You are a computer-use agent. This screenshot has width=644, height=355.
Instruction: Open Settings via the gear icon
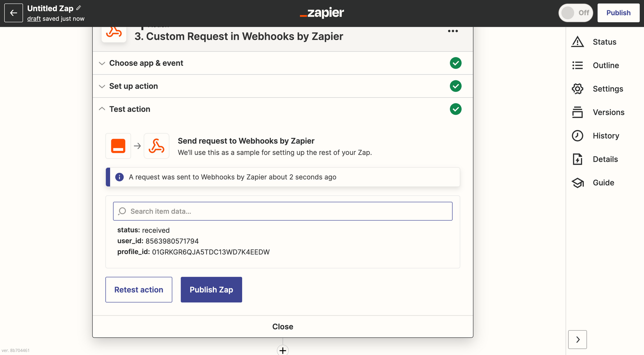click(x=577, y=89)
